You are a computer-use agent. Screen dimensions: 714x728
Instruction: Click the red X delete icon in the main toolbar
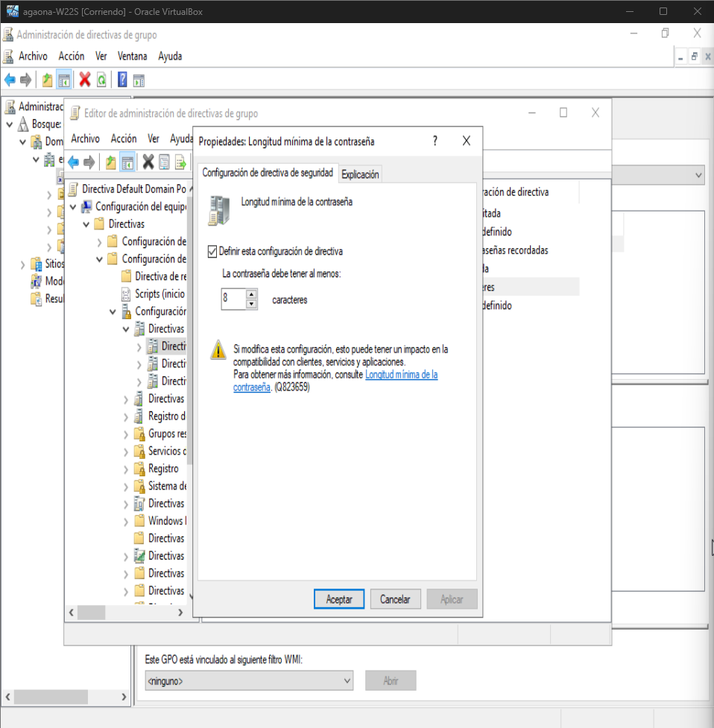pyautogui.click(x=85, y=80)
